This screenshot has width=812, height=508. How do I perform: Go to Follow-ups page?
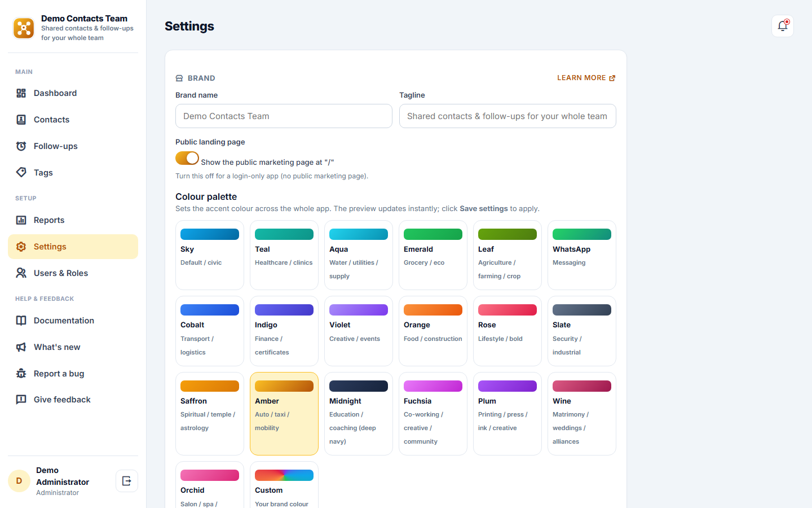coord(73,146)
